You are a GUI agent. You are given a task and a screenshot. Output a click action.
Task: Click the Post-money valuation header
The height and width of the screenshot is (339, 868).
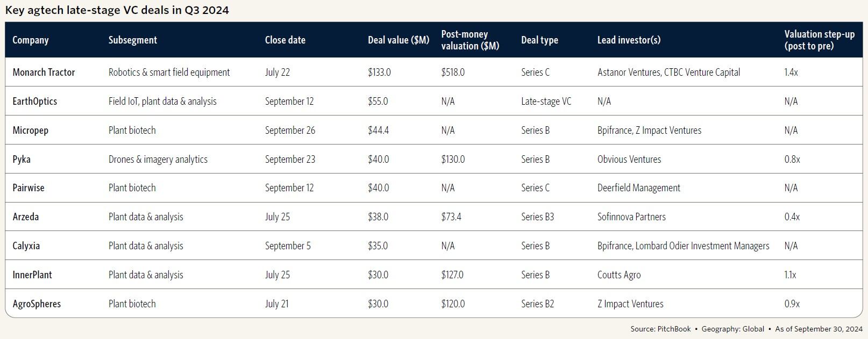469,40
